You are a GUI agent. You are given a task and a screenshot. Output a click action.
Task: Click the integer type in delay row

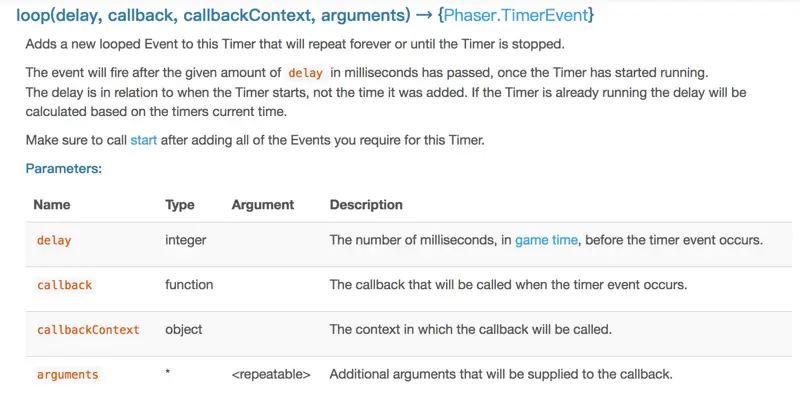[186, 240]
